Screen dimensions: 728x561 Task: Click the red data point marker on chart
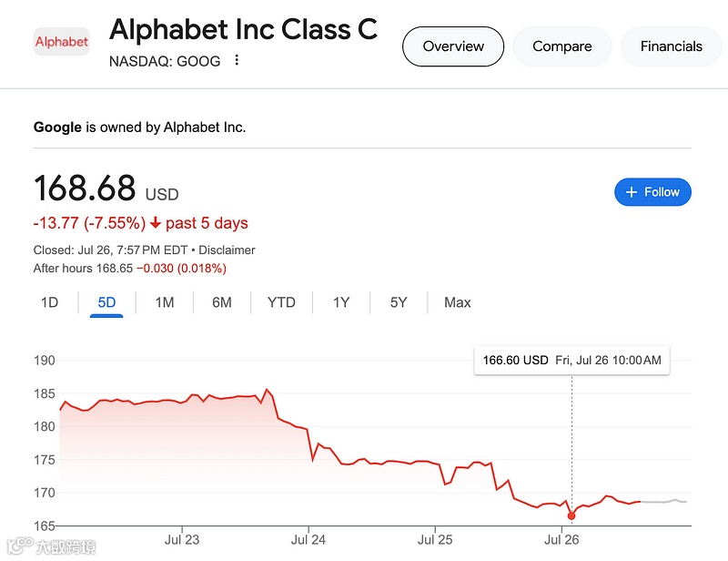click(x=571, y=516)
